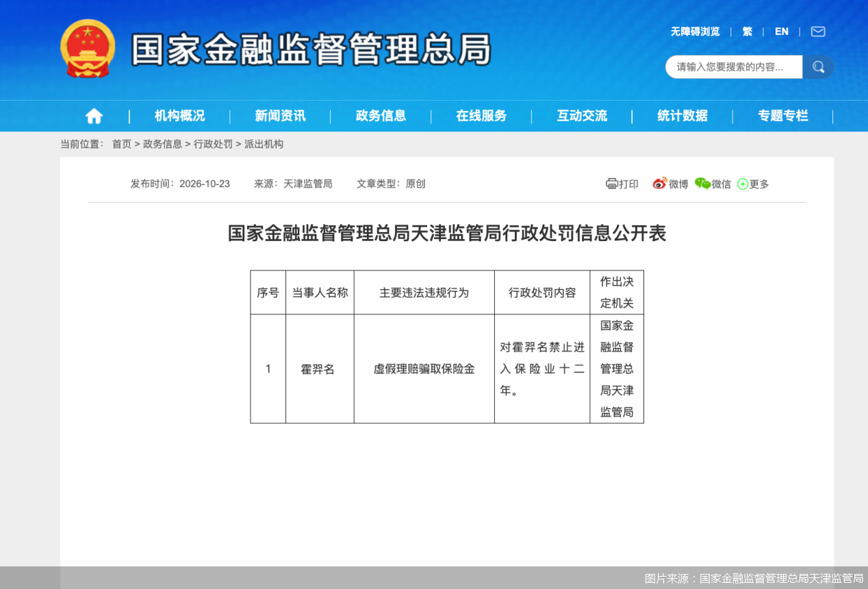Viewport: 868px width, 589px height.
Task: Click the printer icon
Action: pyautogui.click(x=612, y=184)
